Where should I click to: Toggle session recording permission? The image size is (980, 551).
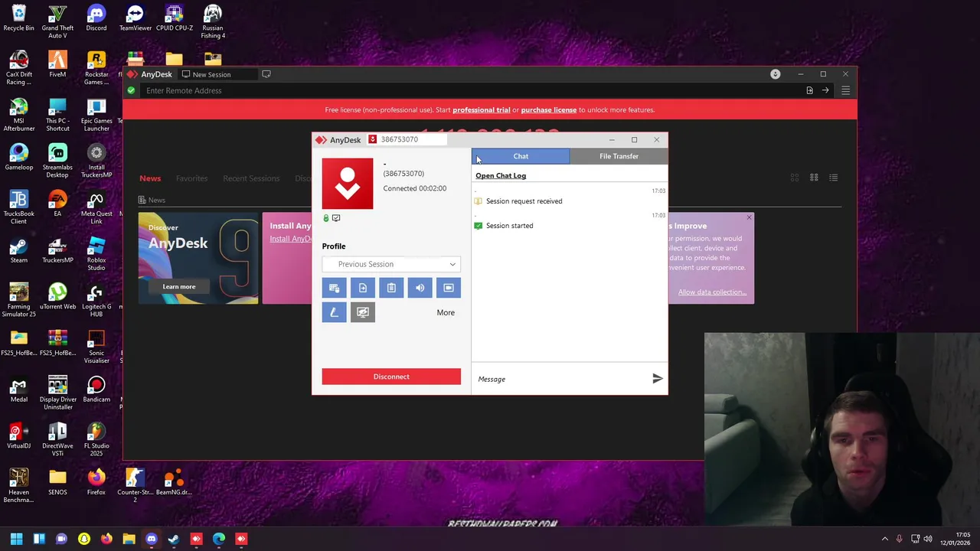(x=449, y=288)
